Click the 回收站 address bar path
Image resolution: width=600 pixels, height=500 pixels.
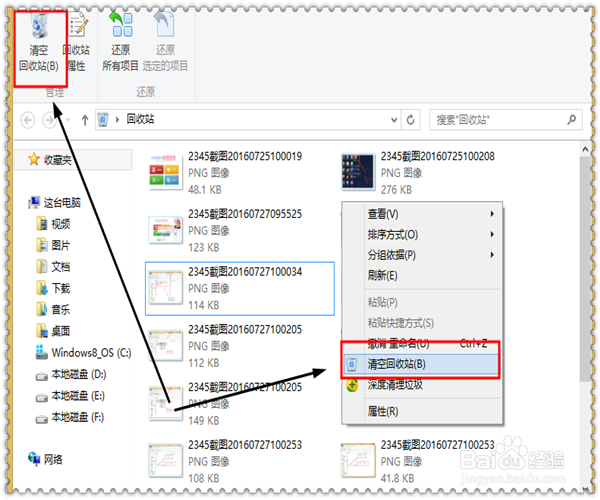click(140, 119)
